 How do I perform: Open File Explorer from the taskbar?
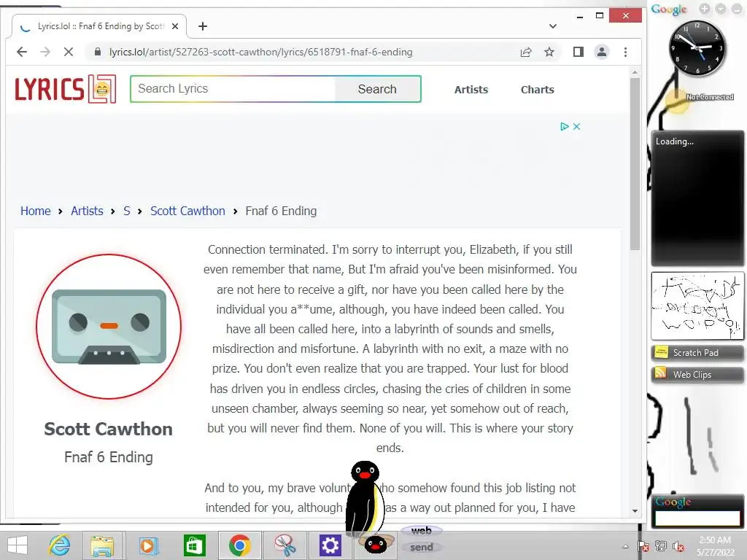point(102,545)
